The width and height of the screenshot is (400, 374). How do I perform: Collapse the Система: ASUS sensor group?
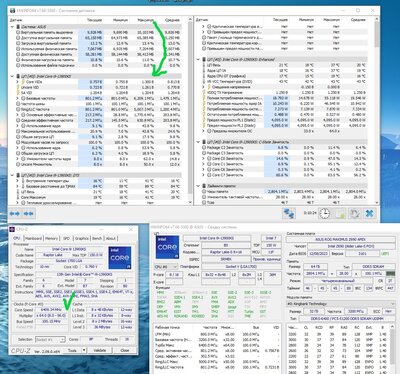[12, 27]
